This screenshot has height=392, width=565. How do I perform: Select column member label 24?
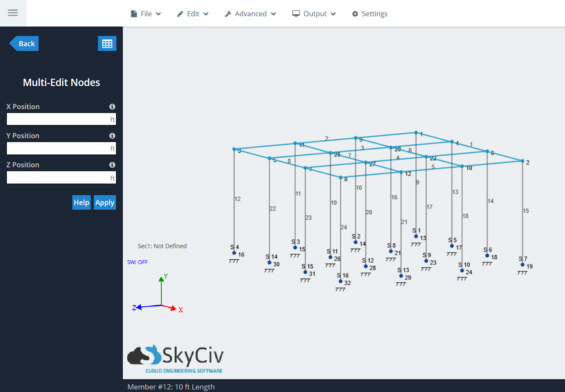[344, 227]
